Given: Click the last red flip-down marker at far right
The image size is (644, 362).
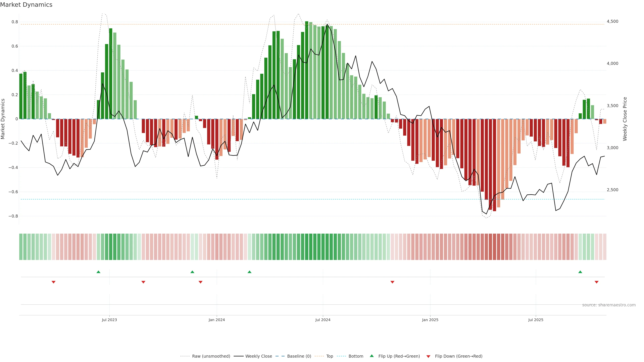Looking at the screenshot, I should 597,282.
